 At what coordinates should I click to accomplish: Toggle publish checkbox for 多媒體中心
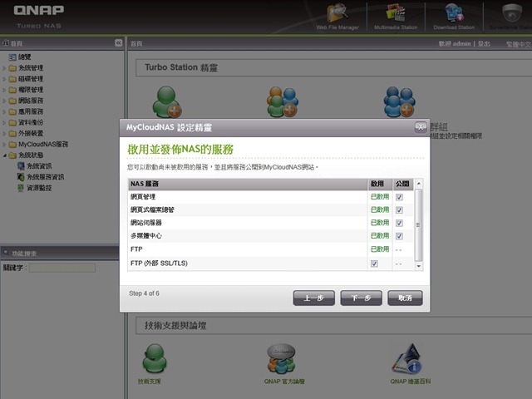coord(399,236)
